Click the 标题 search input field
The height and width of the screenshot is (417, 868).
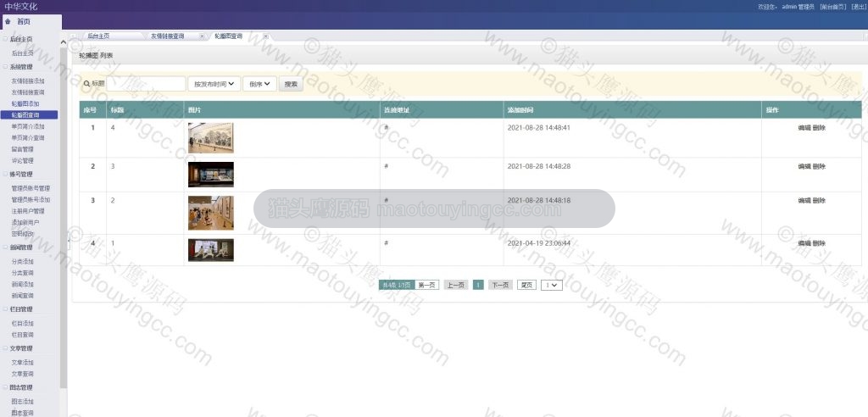coord(146,84)
